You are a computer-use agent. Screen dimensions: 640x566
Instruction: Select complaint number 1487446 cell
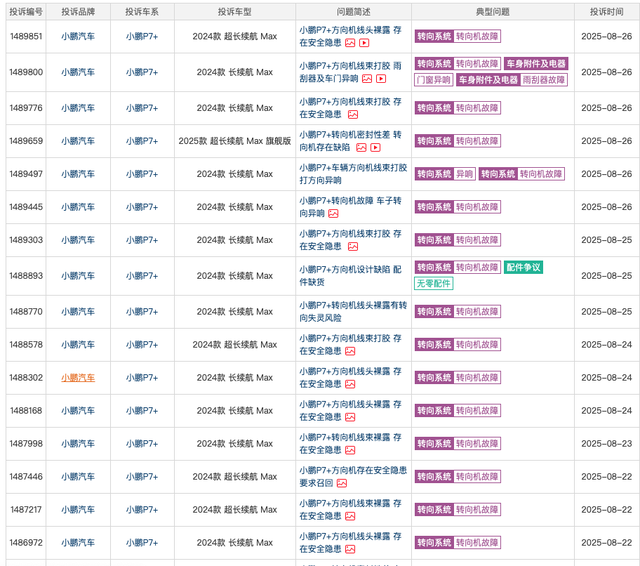(26, 477)
